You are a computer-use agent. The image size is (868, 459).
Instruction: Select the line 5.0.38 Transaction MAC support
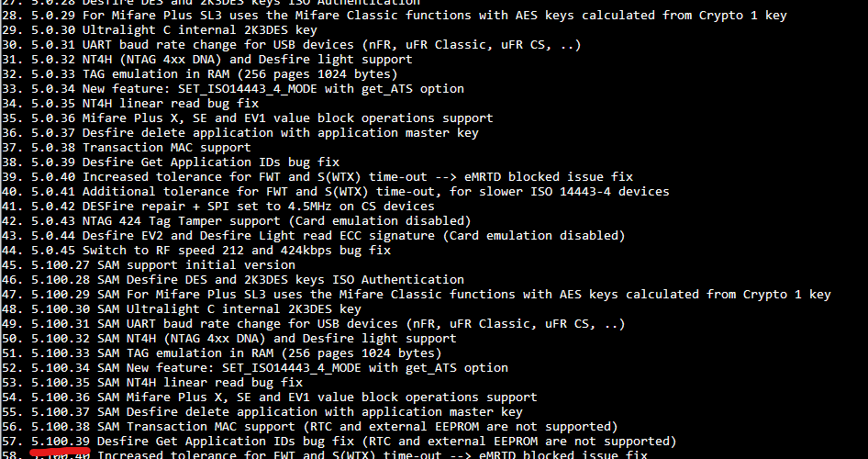point(127,147)
